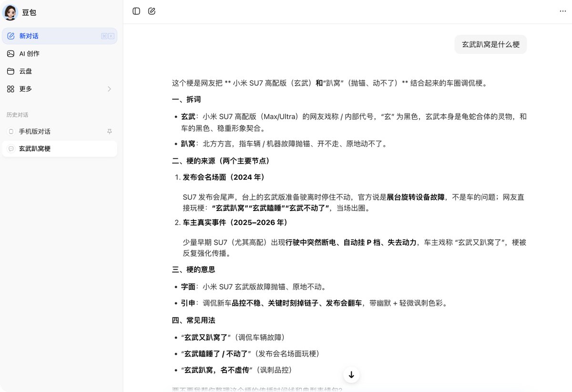Click the list item 发布会名场面（2024 年）
This screenshot has width=572, height=392.
pyautogui.click(x=225, y=177)
